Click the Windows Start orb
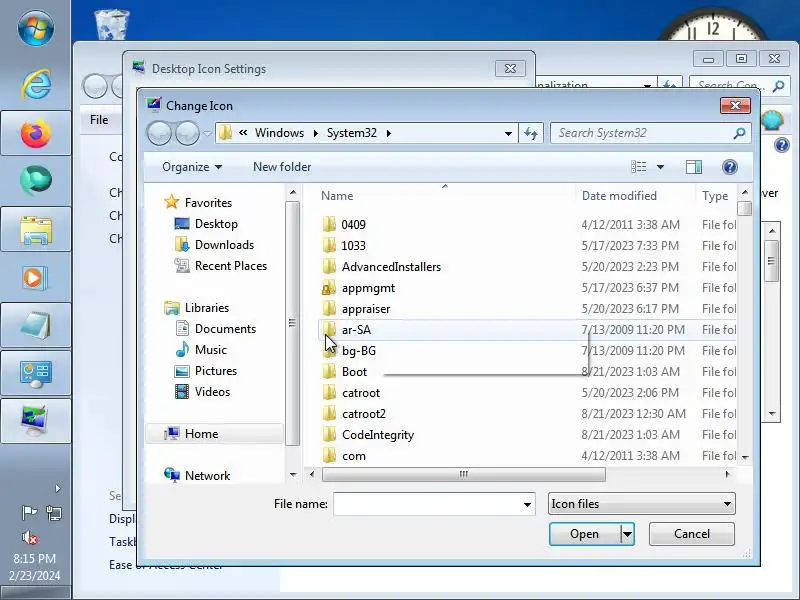The image size is (800, 600). [36, 28]
